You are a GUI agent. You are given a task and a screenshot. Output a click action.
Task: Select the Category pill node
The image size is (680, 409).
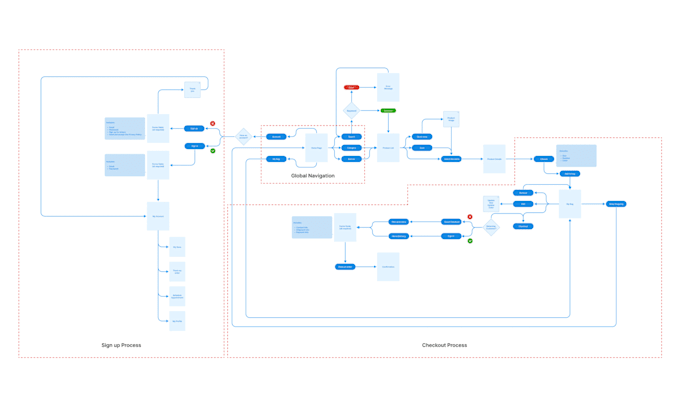pos(351,148)
